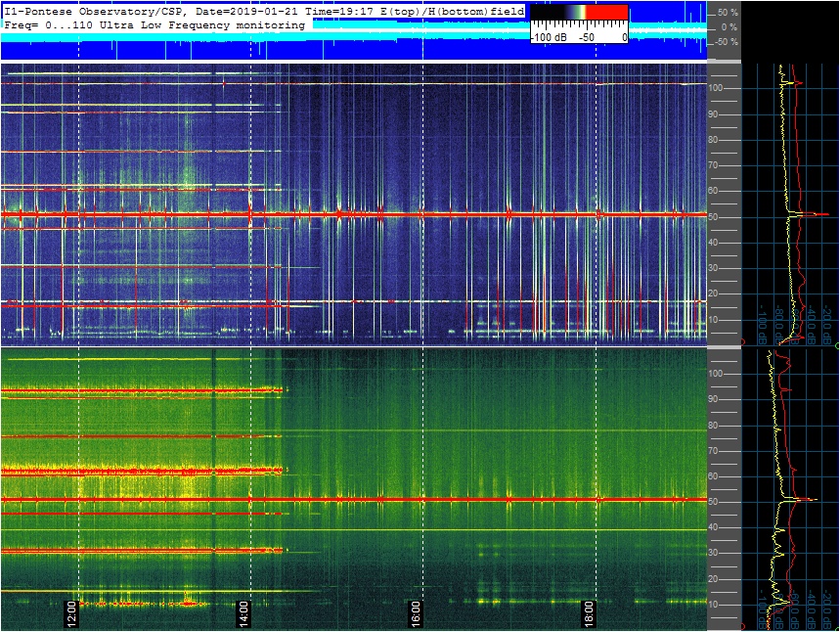The image size is (840, 632).
Task: Click the 100 Hz label on E-field scale
Action: (x=716, y=88)
